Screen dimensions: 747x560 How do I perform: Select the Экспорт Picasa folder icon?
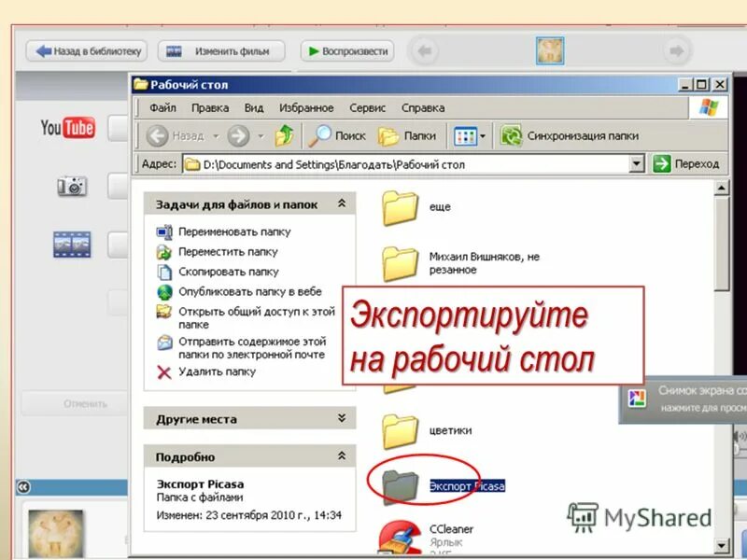click(x=401, y=486)
